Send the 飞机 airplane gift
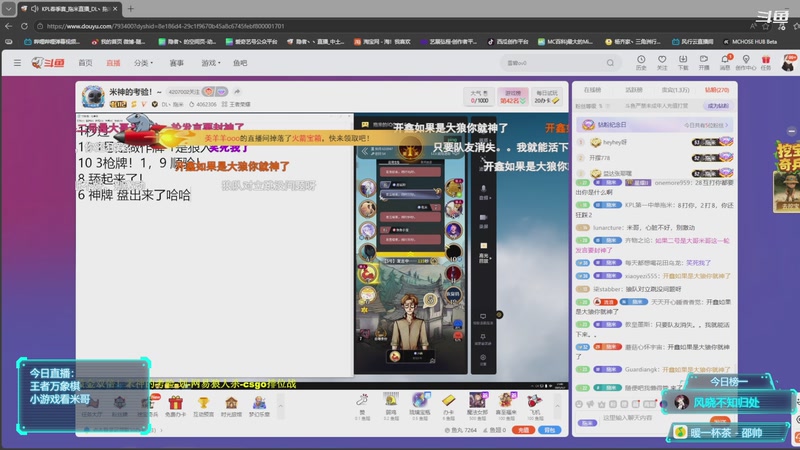The image size is (800, 450). 535,407
